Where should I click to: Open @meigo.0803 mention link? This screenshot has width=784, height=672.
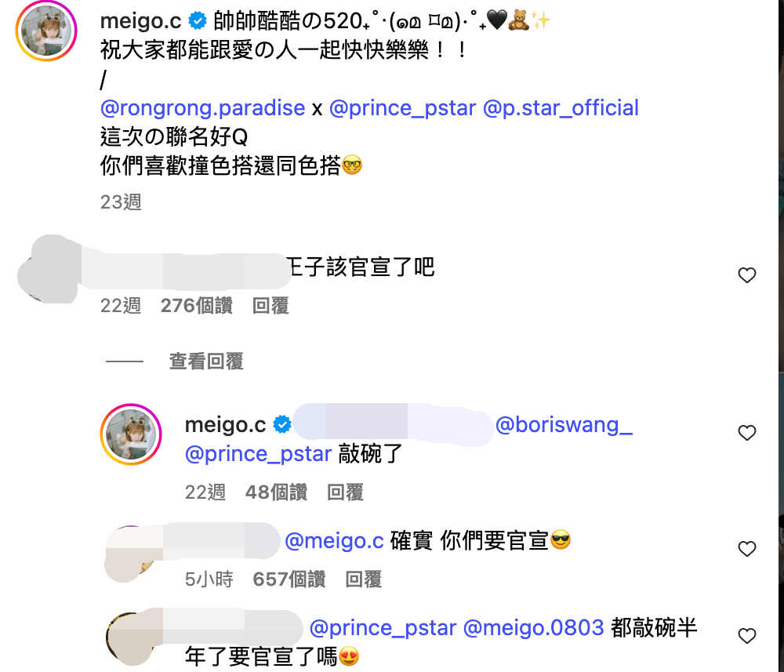coord(533,627)
